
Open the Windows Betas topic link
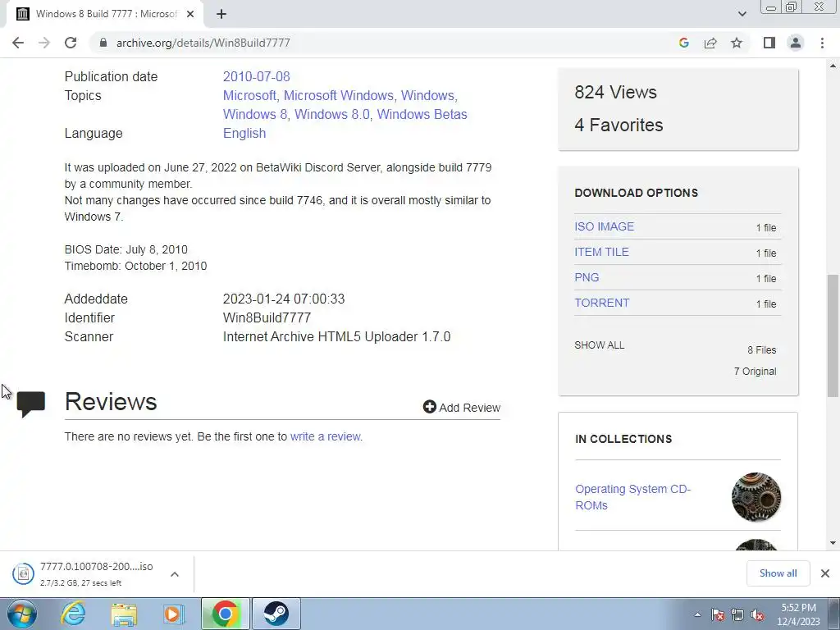(422, 114)
